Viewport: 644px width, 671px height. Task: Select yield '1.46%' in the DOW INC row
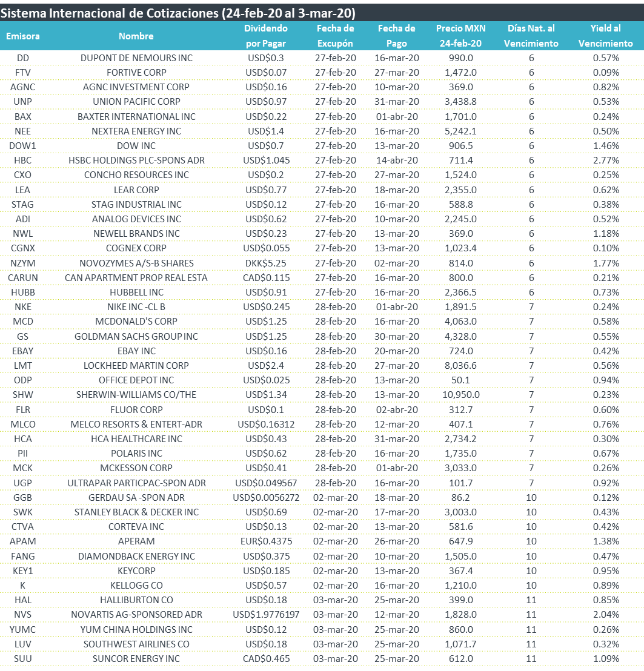tap(606, 145)
